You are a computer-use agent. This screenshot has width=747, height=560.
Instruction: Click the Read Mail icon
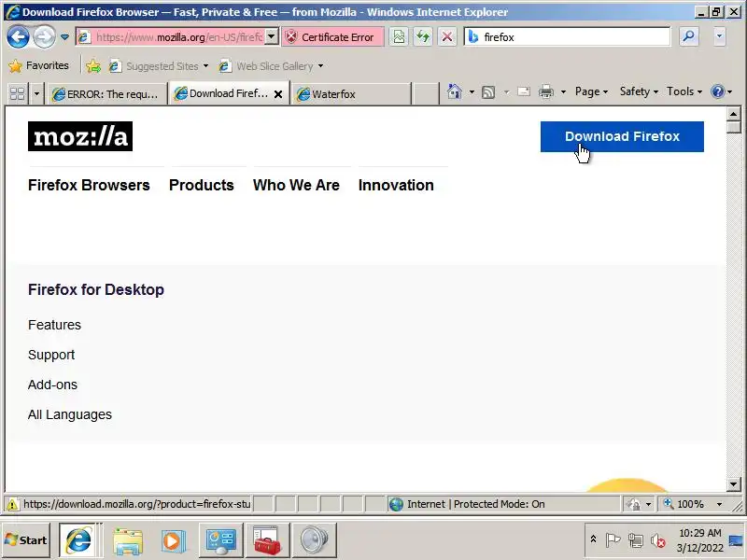click(524, 91)
